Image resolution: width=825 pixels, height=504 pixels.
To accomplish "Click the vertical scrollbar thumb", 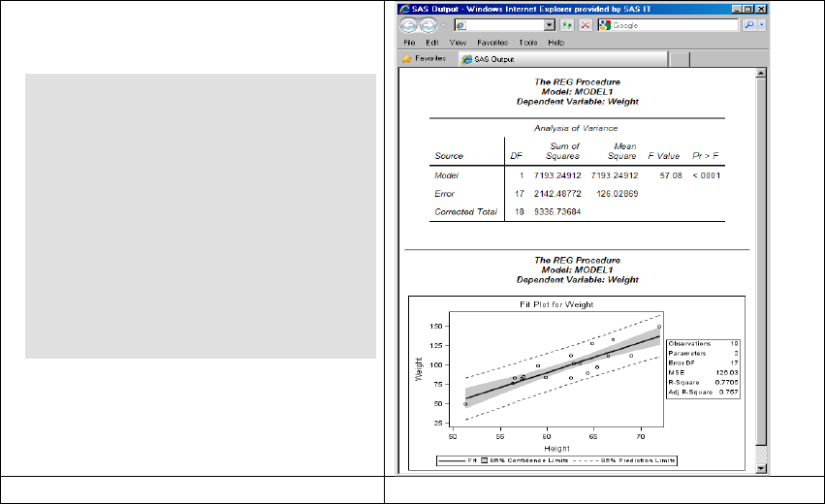I will [761, 262].
